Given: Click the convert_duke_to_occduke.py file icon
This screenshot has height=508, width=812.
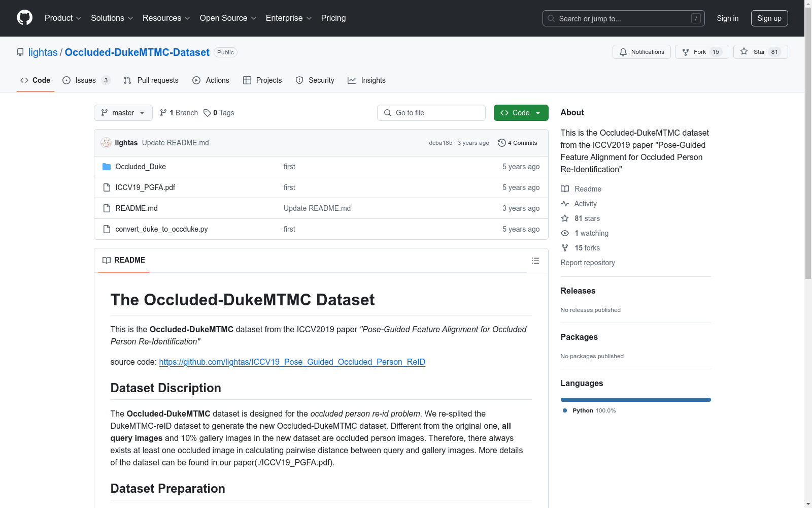Looking at the screenshot, I should pos(107,229).
